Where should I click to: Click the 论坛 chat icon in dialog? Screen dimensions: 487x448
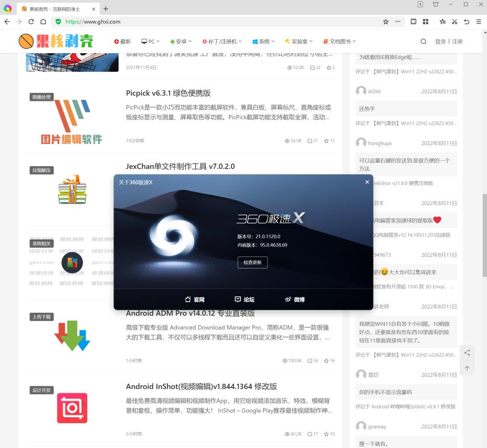[244, 299]
